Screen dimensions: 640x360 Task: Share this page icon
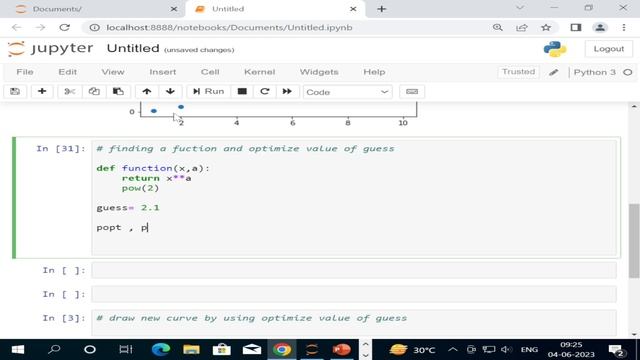pyautogui.click(x=522, y=27)
